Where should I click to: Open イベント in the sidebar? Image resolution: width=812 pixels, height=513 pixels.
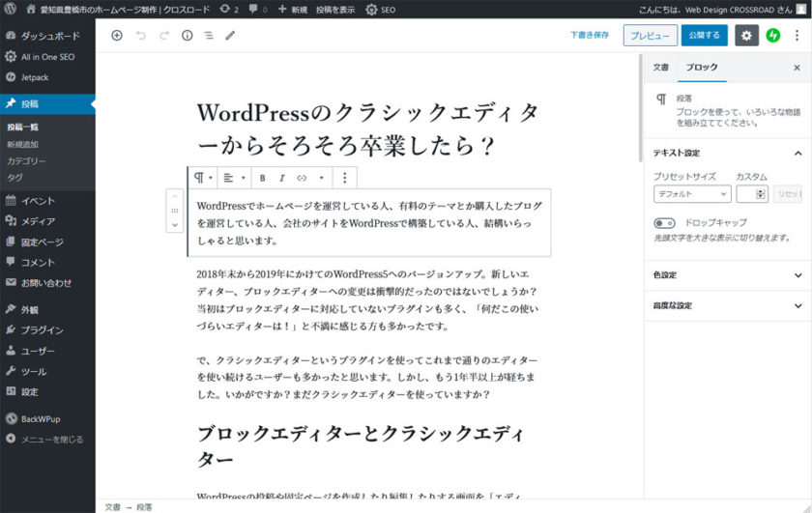click(47, 201)
